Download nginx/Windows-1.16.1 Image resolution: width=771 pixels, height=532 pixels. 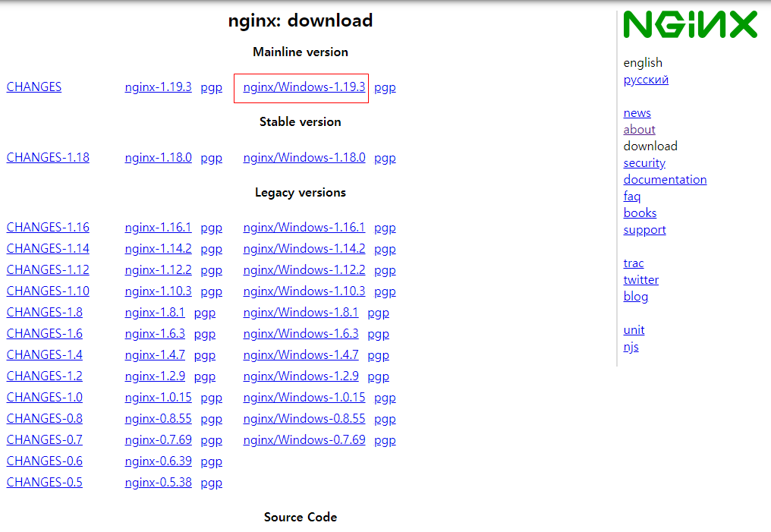pyautogui.click(x=304, y=227)
